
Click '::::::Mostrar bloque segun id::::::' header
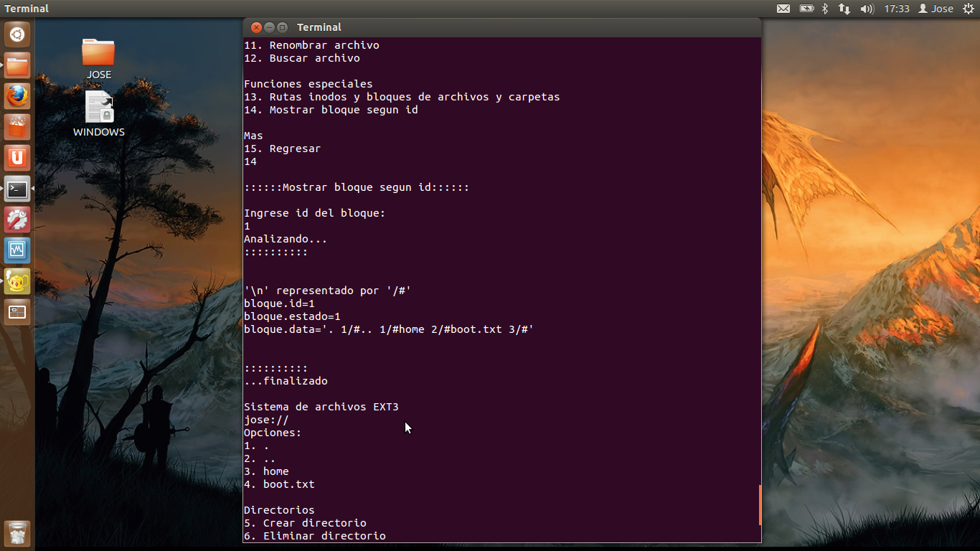pyautogui.click(x=357, y=187)
